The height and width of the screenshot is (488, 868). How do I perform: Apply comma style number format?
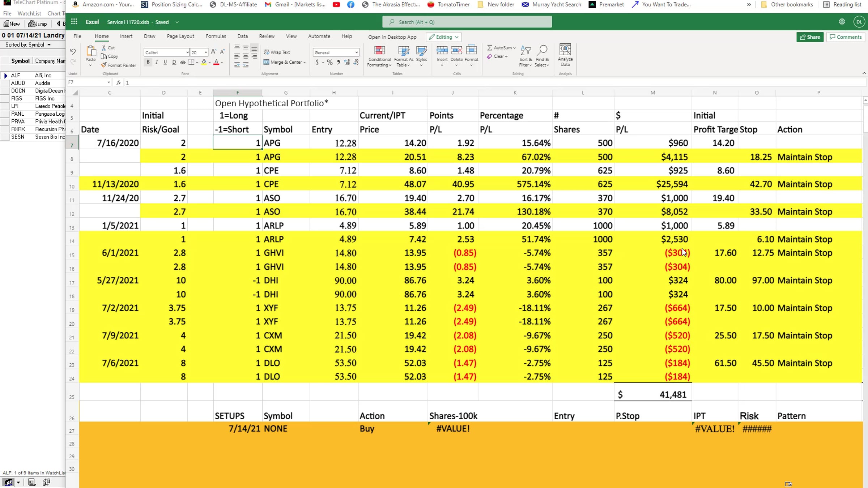click(338, 62)
